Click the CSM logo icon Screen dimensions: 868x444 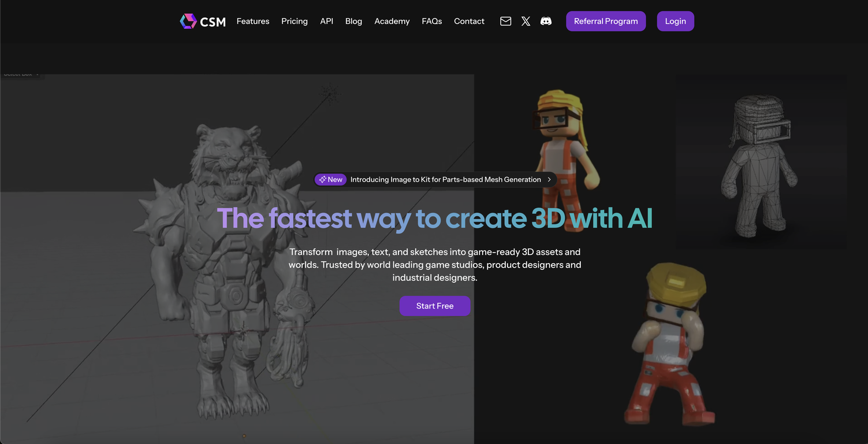coord(188,21)
